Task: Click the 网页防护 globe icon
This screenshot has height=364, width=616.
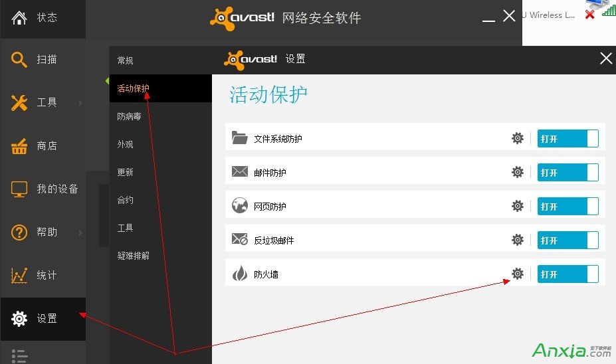Action: click(240, 205)
